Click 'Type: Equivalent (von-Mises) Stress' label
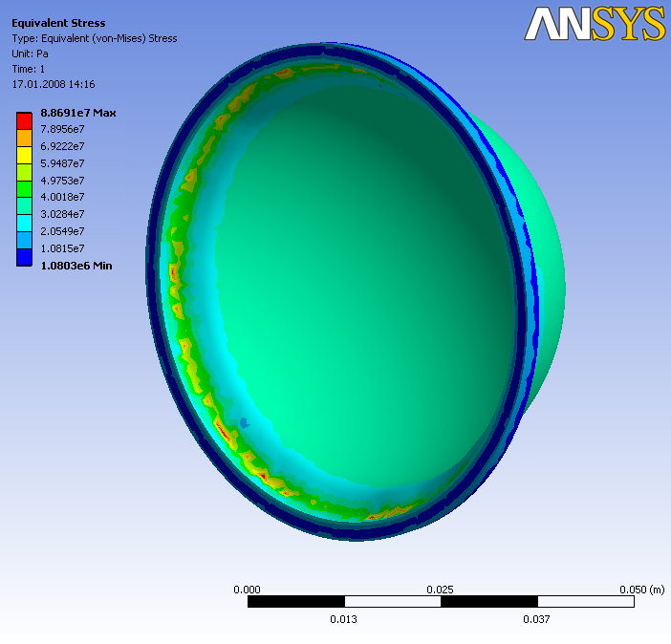The width and height of the screenshot is (671, 644). tap(95, 38)
